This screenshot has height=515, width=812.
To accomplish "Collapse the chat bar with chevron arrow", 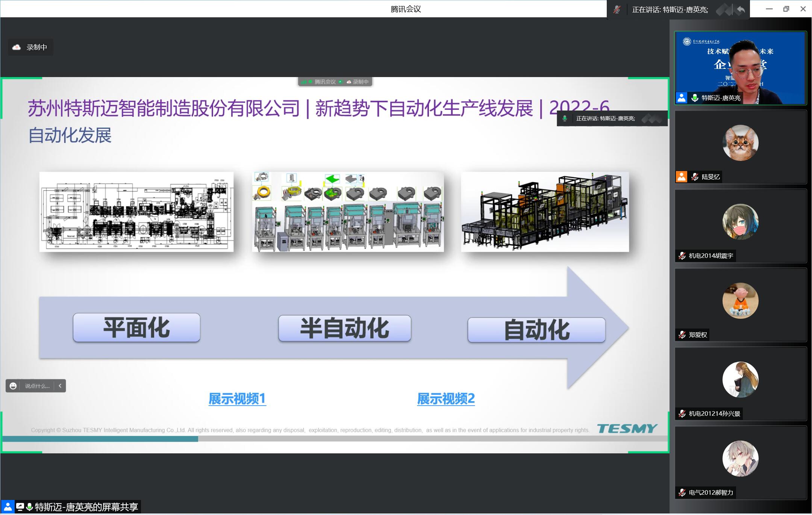I will point(60,386).
